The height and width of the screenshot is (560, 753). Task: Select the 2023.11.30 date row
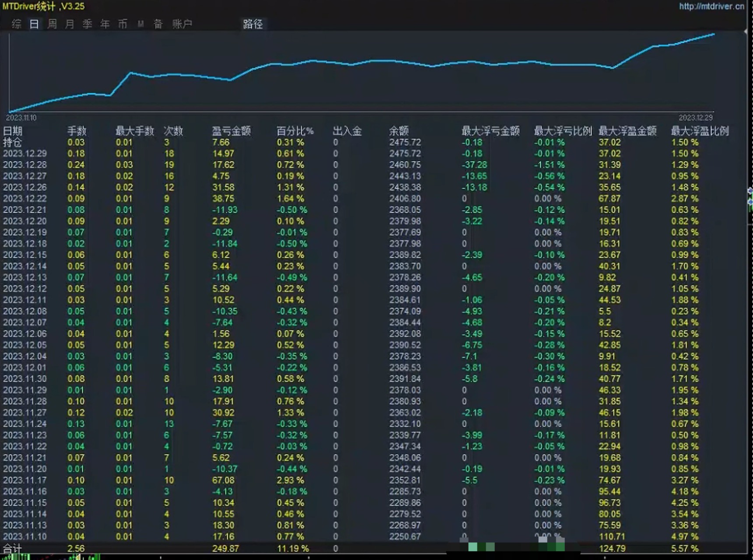coord(25,379)
